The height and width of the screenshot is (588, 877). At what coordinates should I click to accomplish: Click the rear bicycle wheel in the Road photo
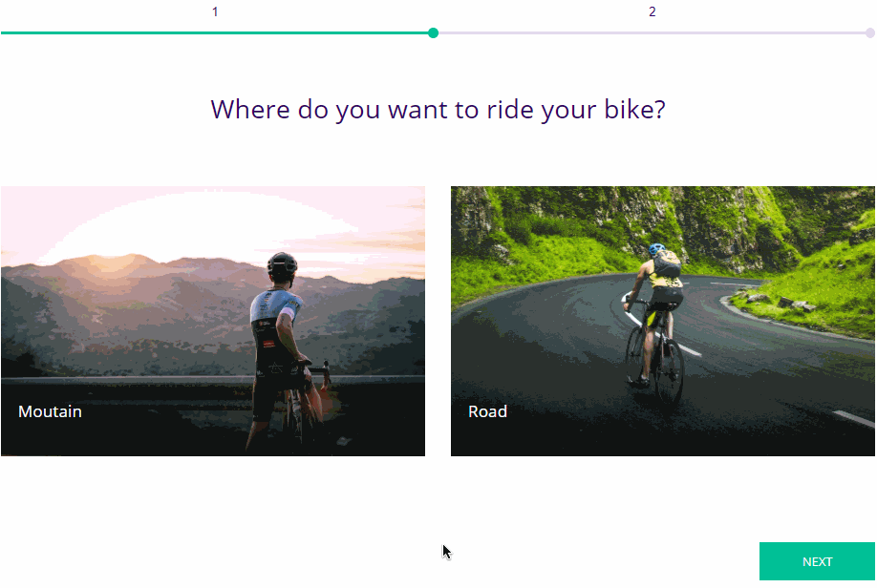click(x=672, y=370)
